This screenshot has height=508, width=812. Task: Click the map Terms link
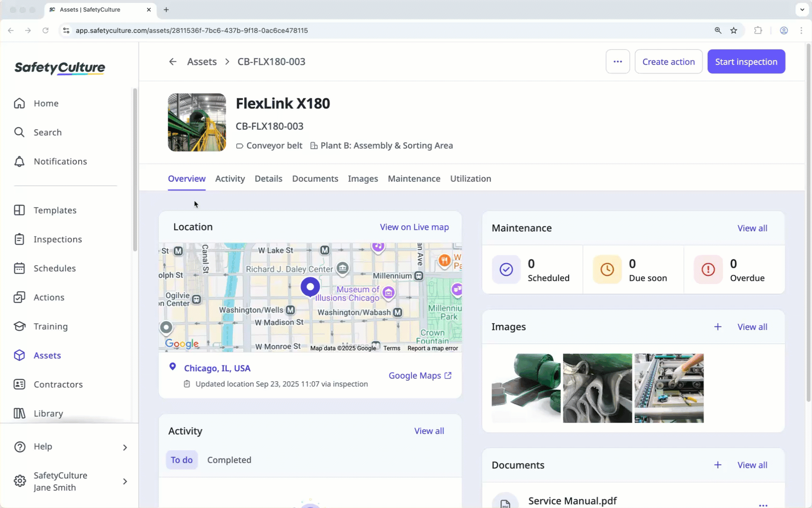coord(391,348)
